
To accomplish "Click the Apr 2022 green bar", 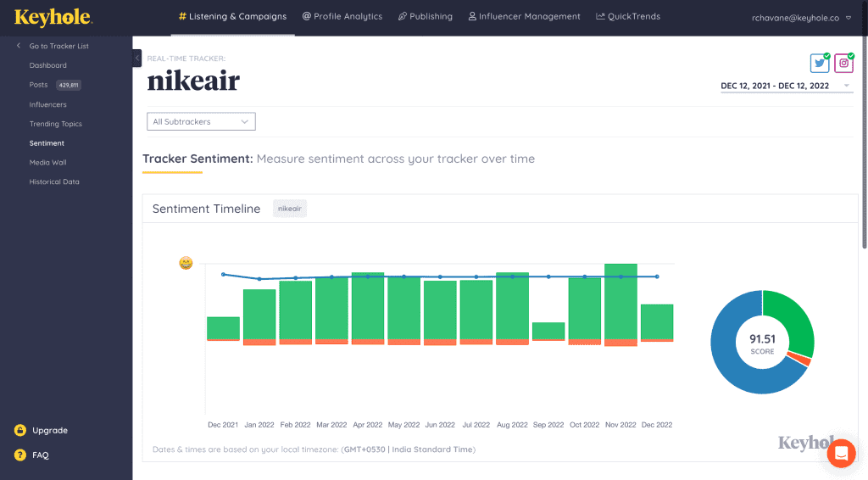I will coord(368,305).
